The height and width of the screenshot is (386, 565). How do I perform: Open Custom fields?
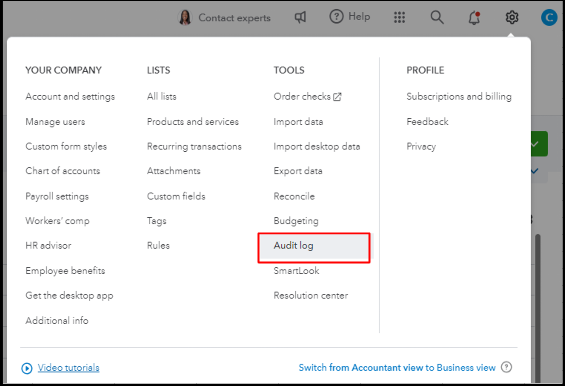176,196
